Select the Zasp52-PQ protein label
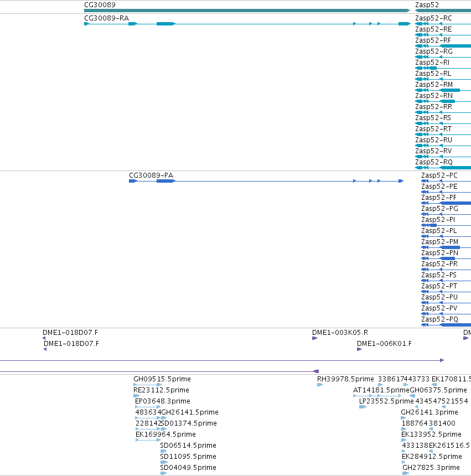Screen dimensions: 471x476 tap(440, 319)
